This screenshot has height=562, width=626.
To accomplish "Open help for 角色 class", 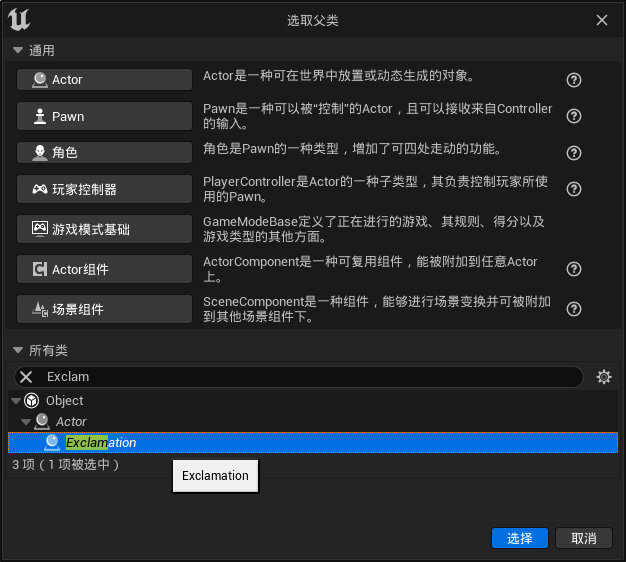I will tap(574, 153).
